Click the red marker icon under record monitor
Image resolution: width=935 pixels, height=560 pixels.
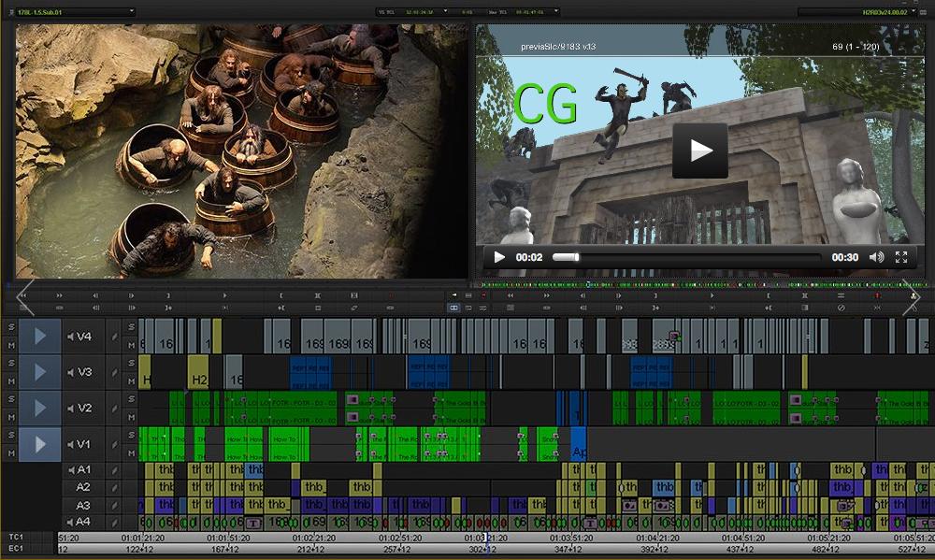[x=877, y=295]
